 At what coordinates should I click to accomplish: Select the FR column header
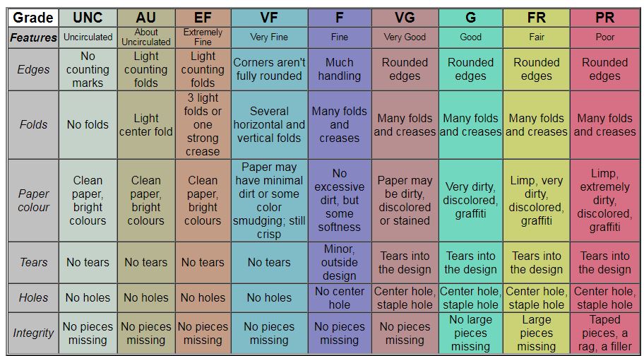537,18
